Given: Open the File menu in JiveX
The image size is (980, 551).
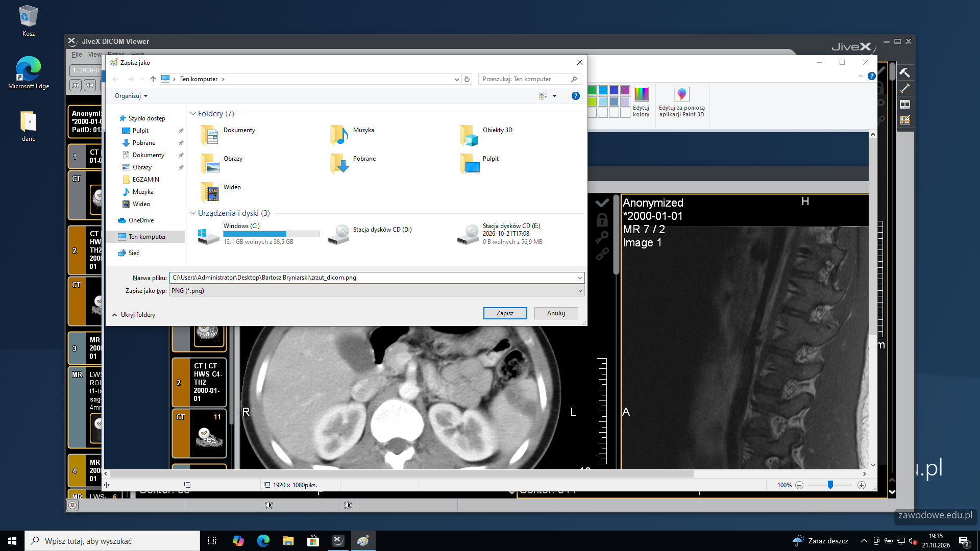Looking at the screenshot, I should [77, 54].
